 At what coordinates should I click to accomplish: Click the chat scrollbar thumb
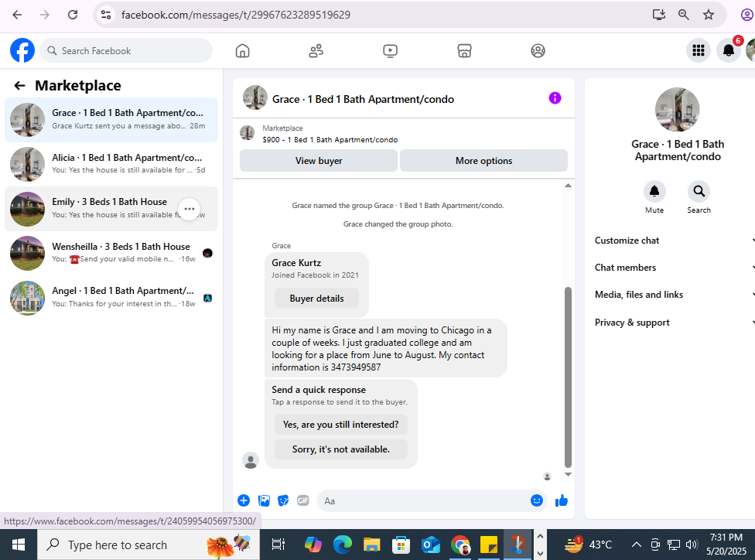tap(568, 377)
